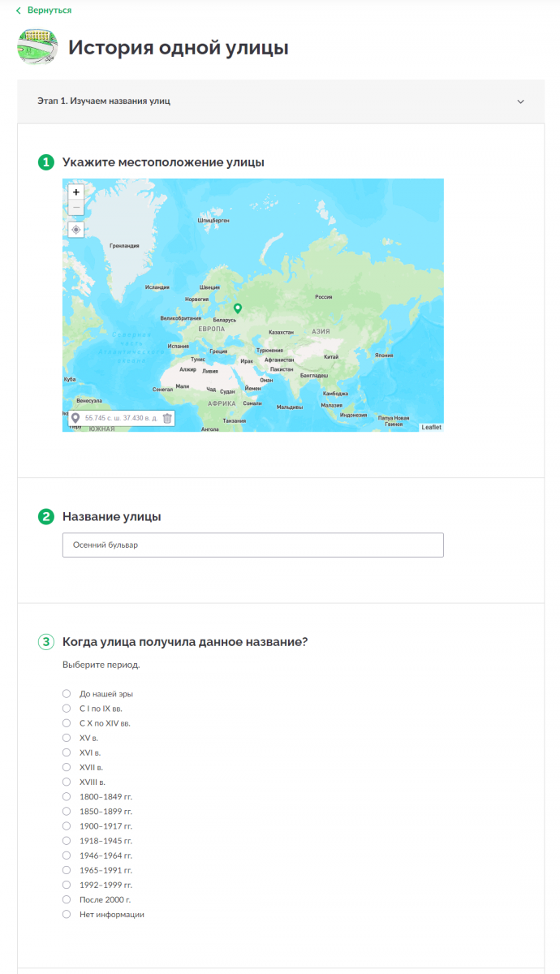Click the back arrow beside Вернуться
The width and height of the screenshot is (560, 974).
[x=19, y=11]
